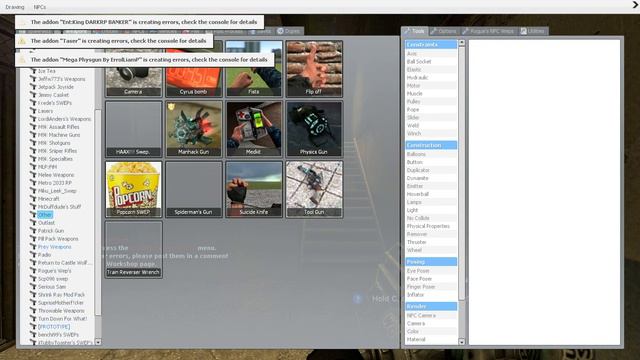Switch to the Tools tab
Screen dimensions: 640x360
[x=414, y=31]
